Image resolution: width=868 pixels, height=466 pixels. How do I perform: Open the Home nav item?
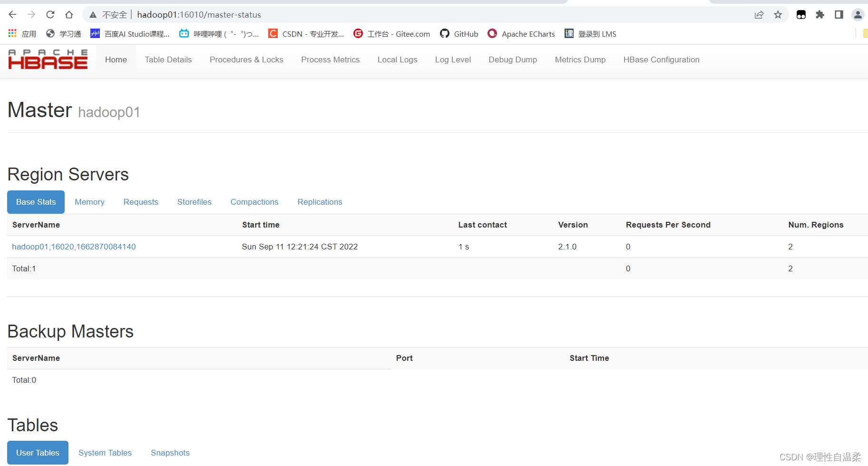click(116, 59)
